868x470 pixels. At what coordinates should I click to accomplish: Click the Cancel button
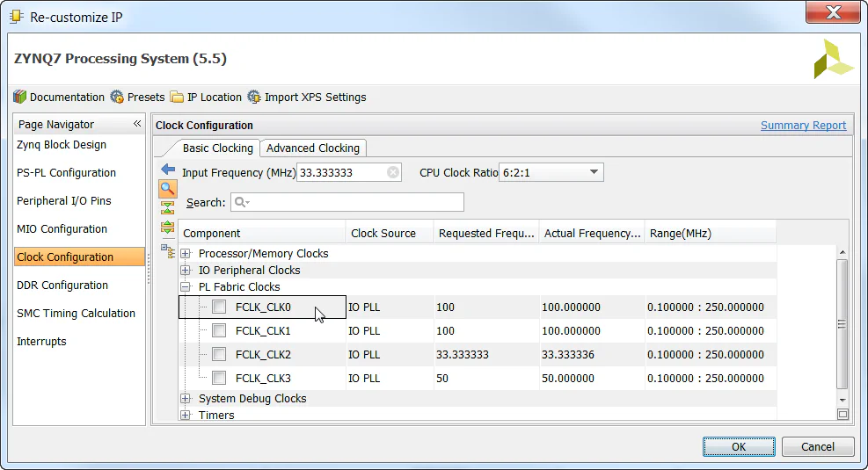[818, 447]
